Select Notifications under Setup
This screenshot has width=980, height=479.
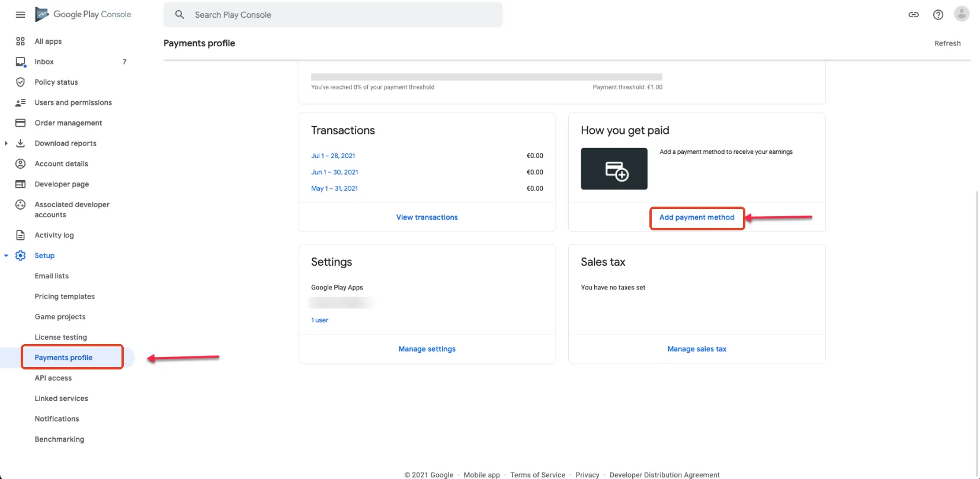click(56, 419)
